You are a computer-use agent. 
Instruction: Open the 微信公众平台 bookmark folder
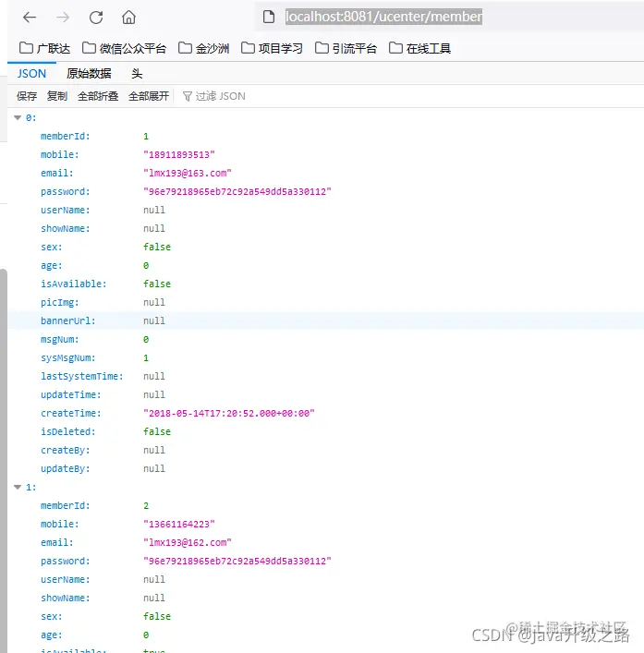(124, 48)
